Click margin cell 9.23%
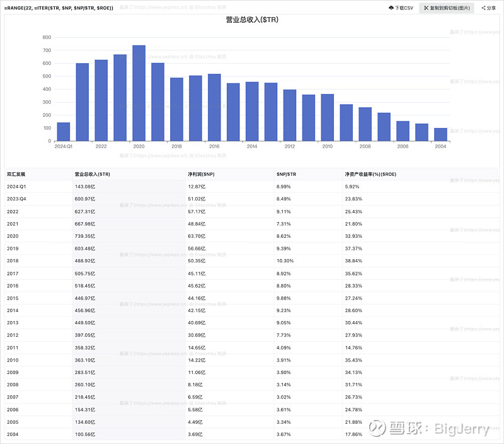Image resolution: width=504 pixels, height=444 pixels. tap(283, 310)
